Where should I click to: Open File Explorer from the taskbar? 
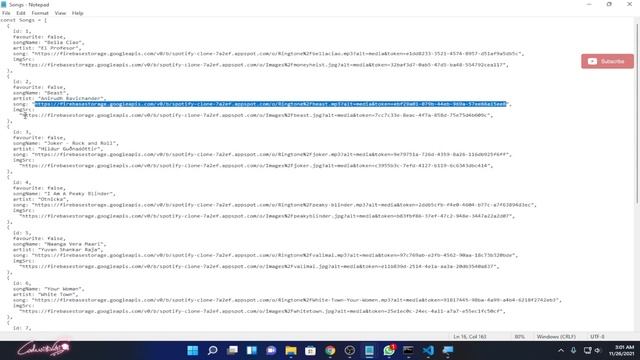pos(291,350)
